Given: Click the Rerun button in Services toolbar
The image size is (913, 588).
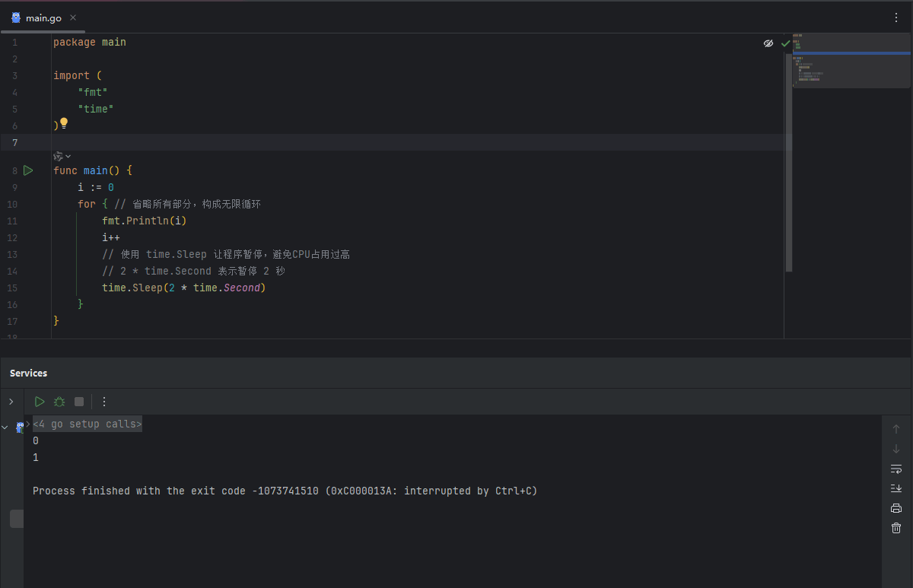Looking at the screenshot, I should tap(40, 402).
